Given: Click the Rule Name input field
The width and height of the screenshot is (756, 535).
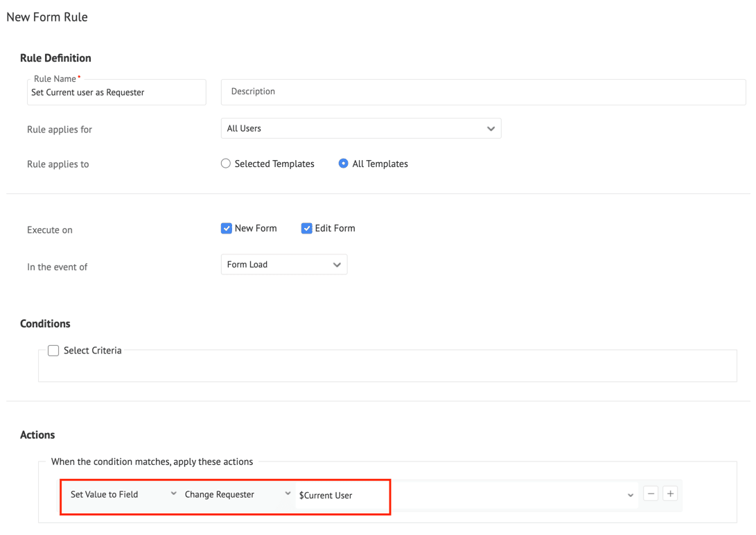Looking at the screenshot, I should [116, 93].
